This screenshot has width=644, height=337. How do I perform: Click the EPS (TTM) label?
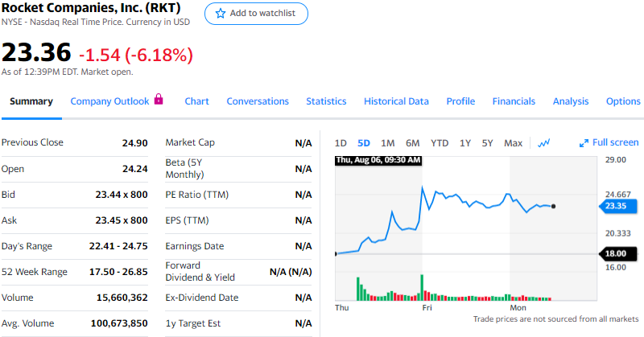[x=187, y=220]
